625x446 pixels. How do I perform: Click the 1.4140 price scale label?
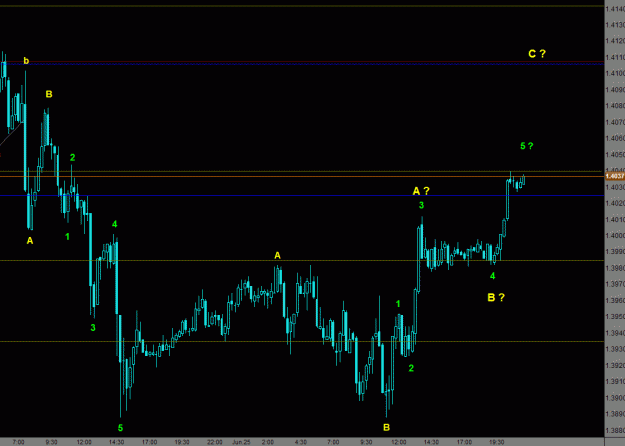615,8
